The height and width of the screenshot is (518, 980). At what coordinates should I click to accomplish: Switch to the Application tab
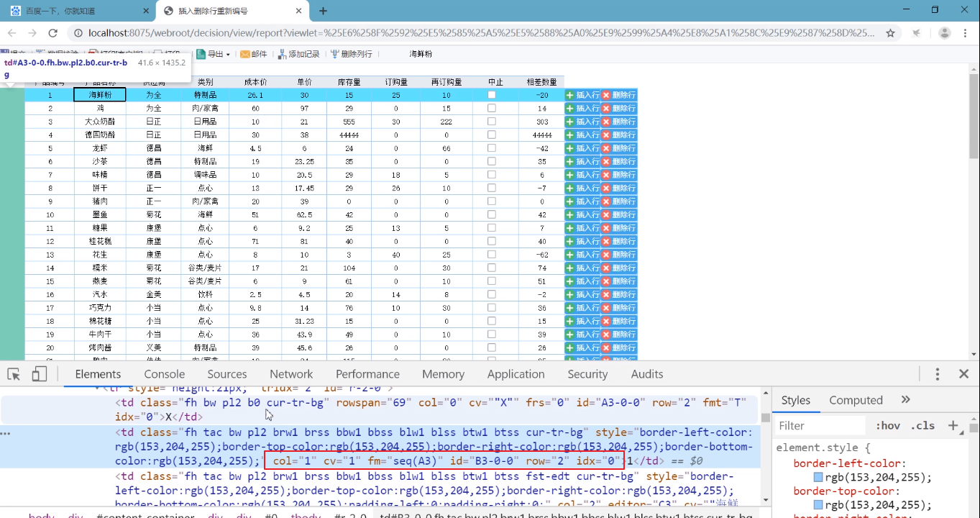point(516,374)
